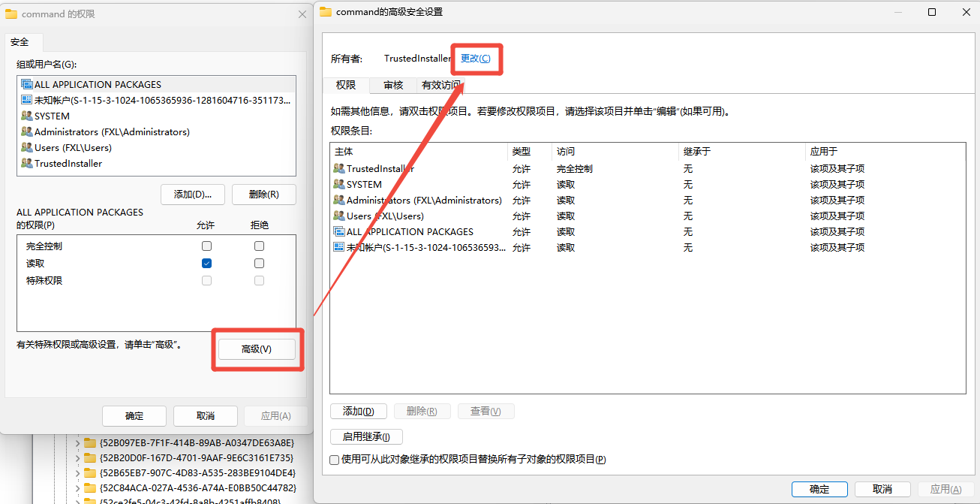Image resolution: width=980 pixels, height=504 pixels.
Task: Select 未知帐户 entry in group user list
Action: click(x=156, y=100)
